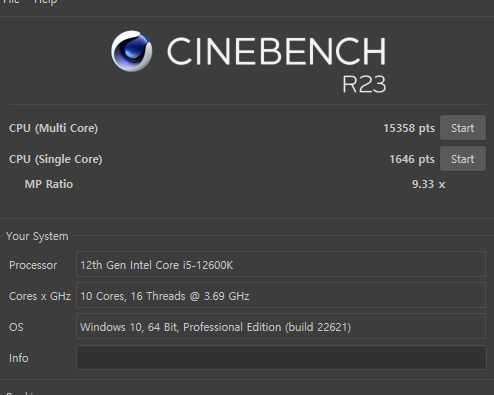
Task: Select the Processor field showing i5-12600K
Action: point(281,265)
